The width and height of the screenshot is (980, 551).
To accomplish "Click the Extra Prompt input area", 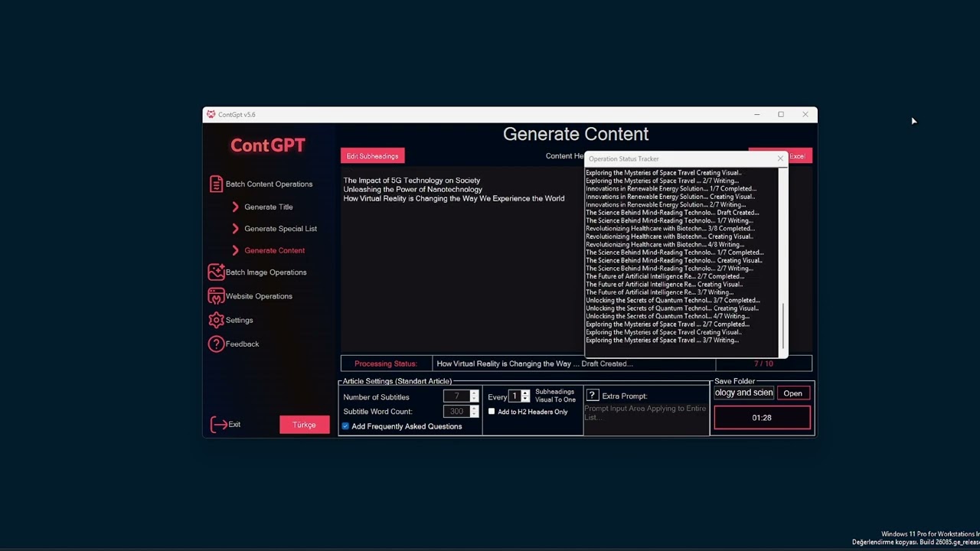I will click(x=646, y=419).
